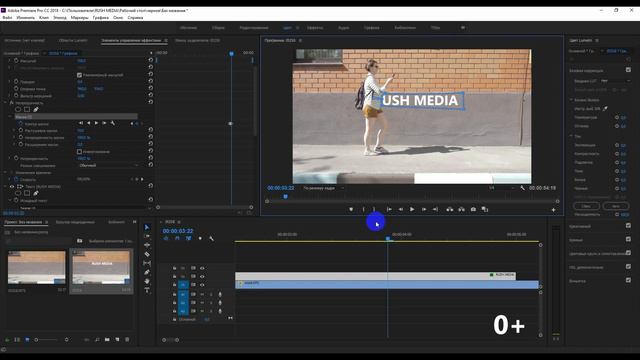Select the Hand tool
This screenshot has height=360, width=640.
[x=147, y=281]
